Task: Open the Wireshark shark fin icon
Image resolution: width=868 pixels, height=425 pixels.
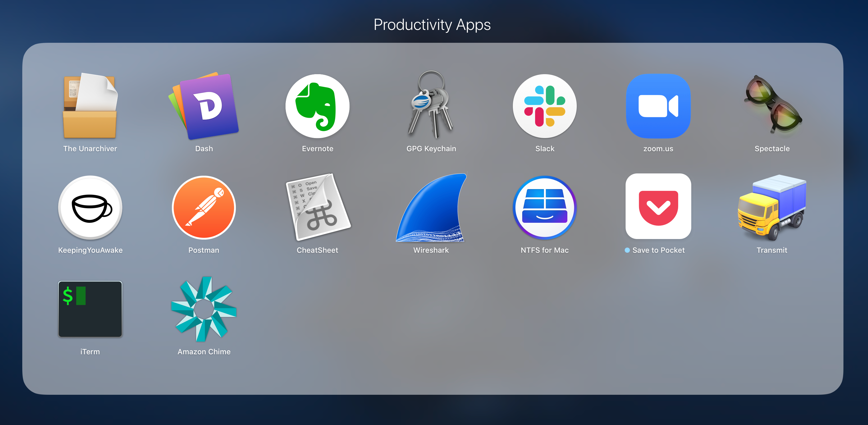Action: [x=431, y=208]
